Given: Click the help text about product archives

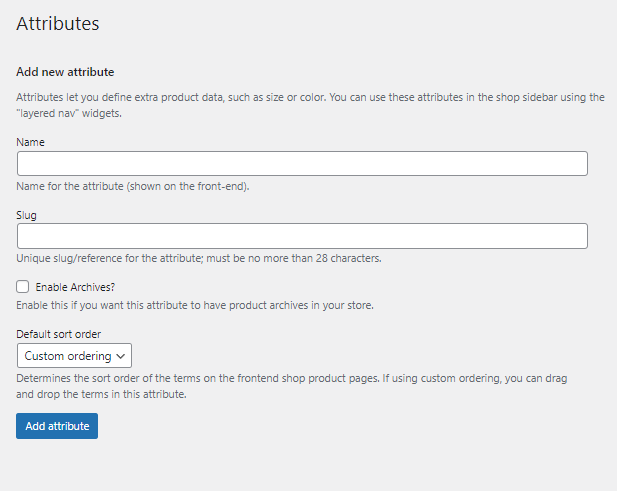Looking at the screenshot, I should tap(195, 305).
